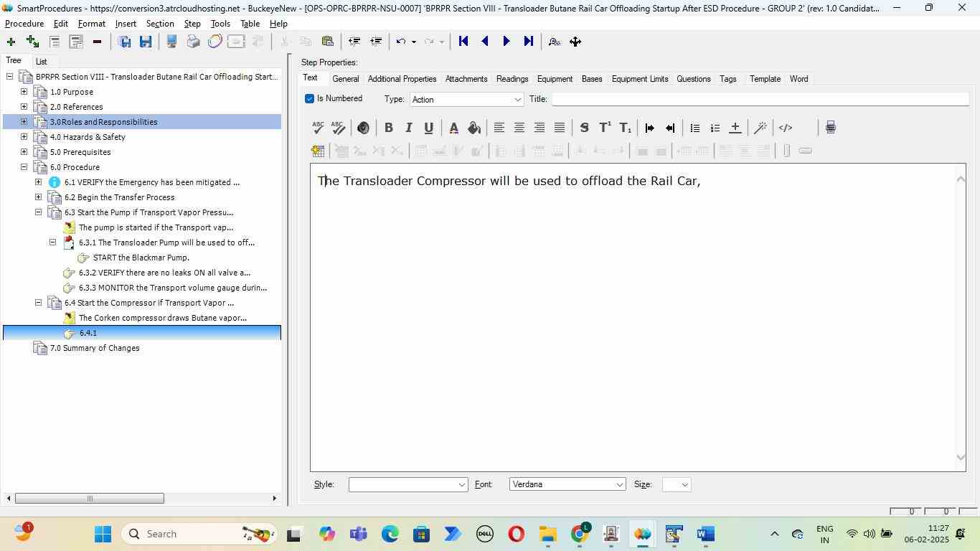Click the green plus add step icon
The image size is (980, 551).
click(11, 42)
